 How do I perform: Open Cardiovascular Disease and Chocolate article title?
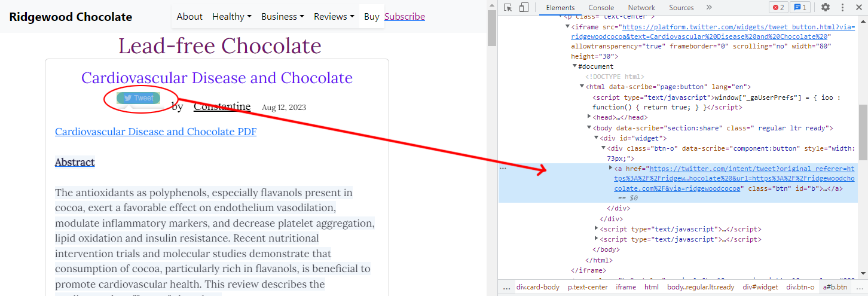click(217, 78)
